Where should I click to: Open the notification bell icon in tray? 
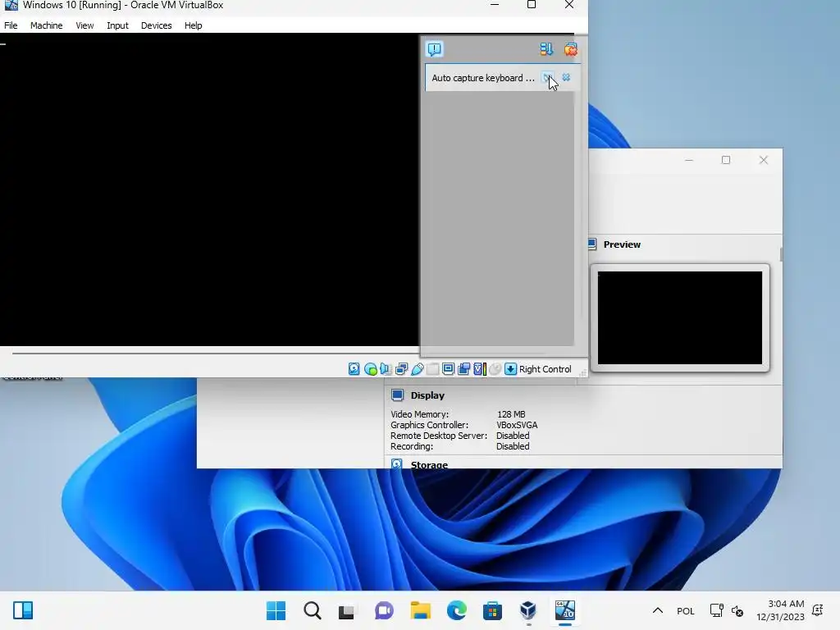point(818,610)
